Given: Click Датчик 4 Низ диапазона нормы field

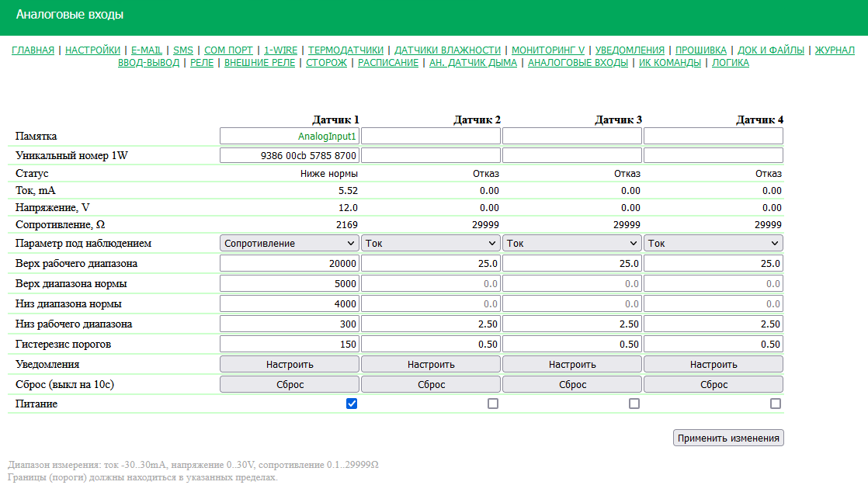Looking at the screenshot, I should click(x=713, y=304).
